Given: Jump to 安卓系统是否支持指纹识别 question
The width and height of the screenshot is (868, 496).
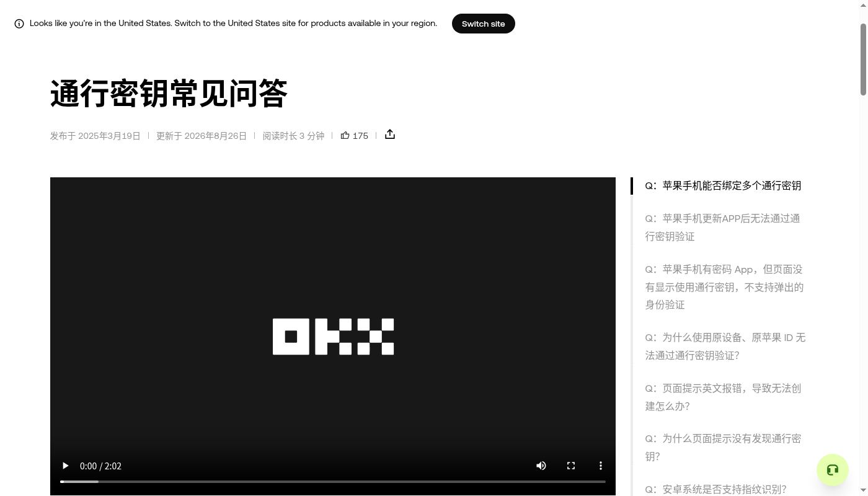Looking at the screenshot, I should tap(715, 489).
